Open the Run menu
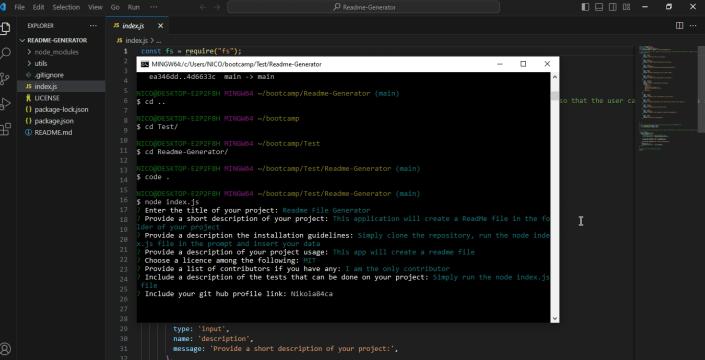 [x=134, y=7]
